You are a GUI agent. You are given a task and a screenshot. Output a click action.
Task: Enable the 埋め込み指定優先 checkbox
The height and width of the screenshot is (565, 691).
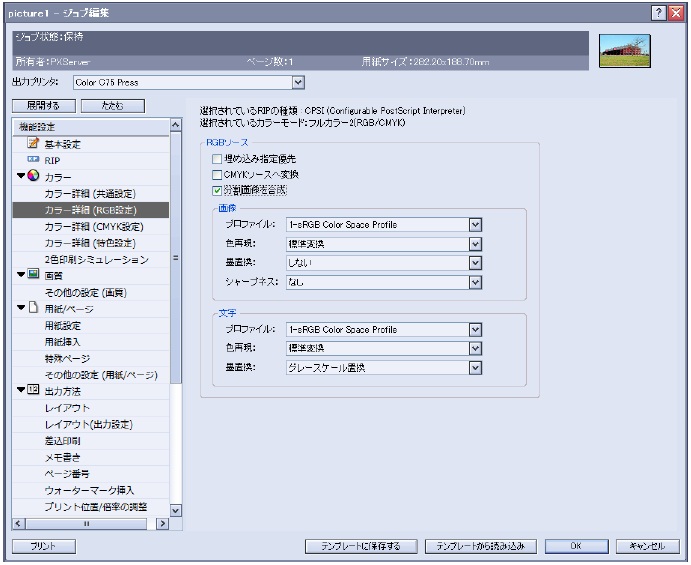pyautogui.click(x=218, y=159)
